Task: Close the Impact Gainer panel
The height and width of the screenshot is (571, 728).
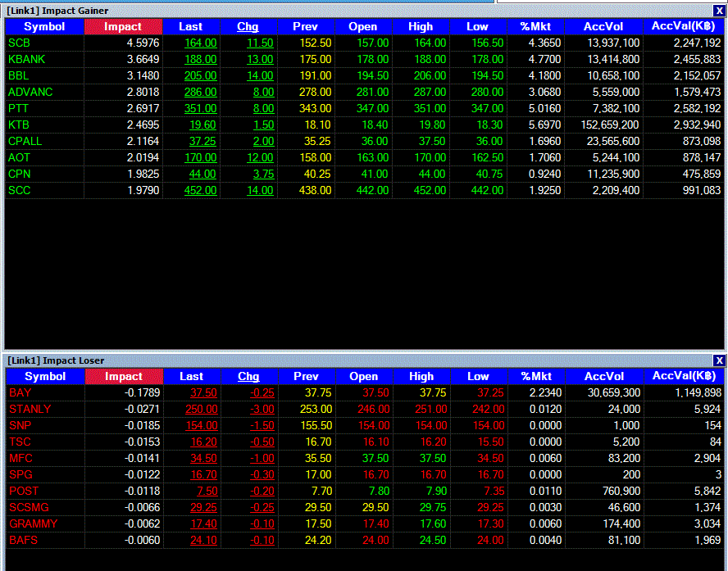Action: click(x=719, y=11)
